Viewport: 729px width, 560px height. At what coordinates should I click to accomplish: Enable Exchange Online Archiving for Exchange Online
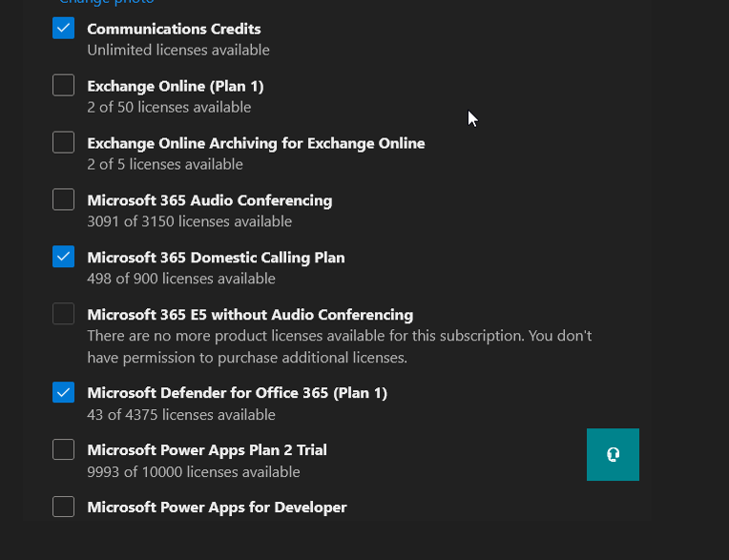(63, 142)
